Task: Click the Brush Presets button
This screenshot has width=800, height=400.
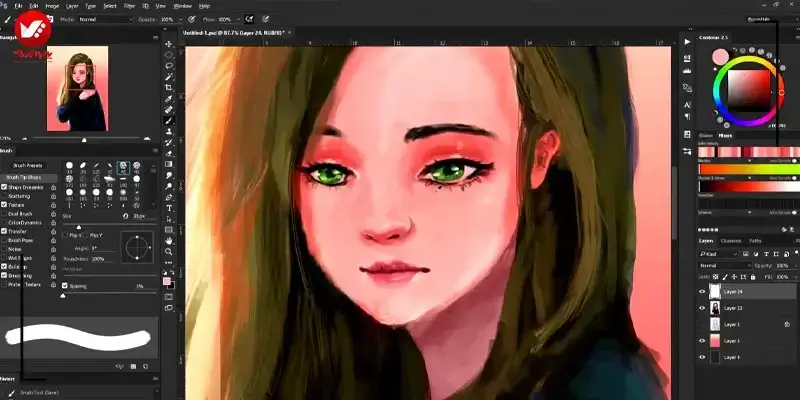Action: point(28,165)
